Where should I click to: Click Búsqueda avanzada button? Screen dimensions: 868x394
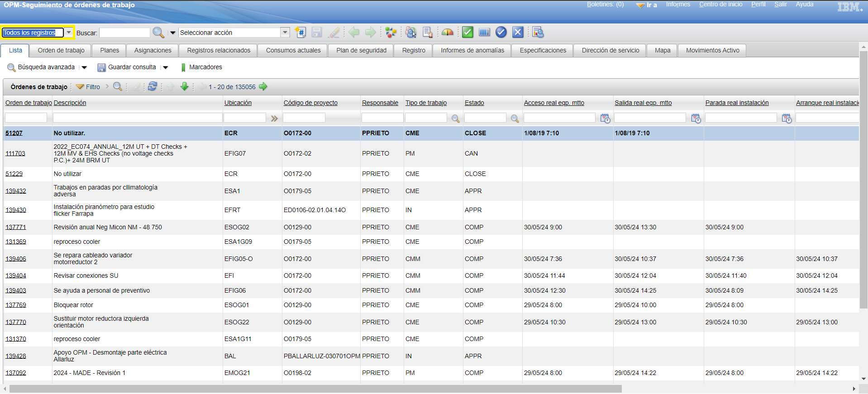41,67
